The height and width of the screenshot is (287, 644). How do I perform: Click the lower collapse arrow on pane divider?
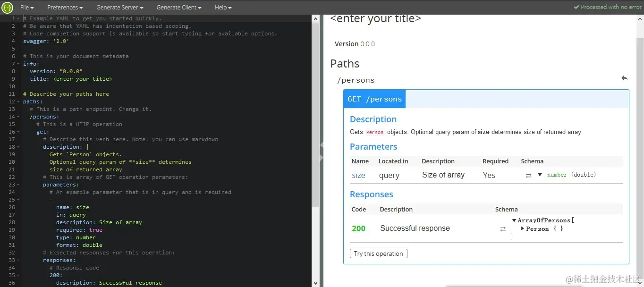[322, 157]
